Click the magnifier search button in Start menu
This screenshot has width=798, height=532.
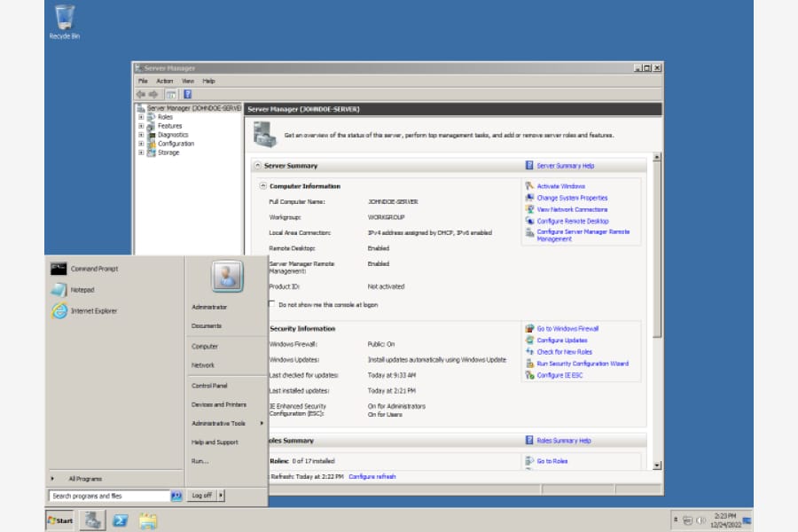point(176,496)
